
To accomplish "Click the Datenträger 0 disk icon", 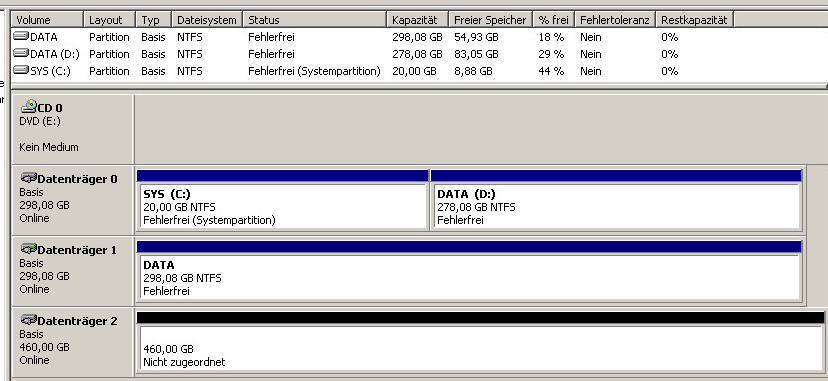I will coord(29,178).
